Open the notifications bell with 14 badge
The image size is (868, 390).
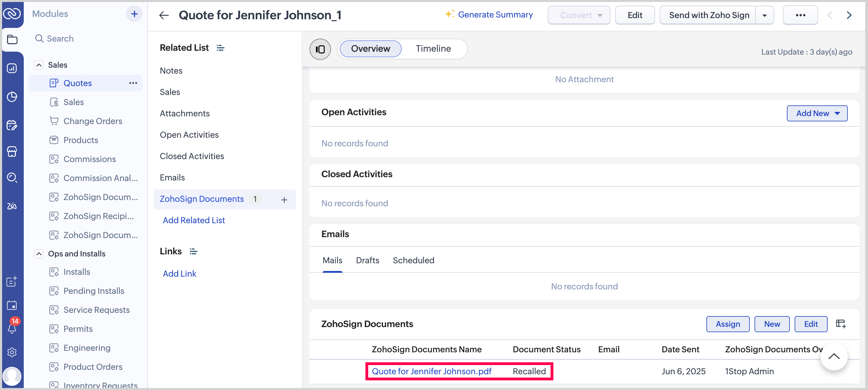[x=12, y=327]
